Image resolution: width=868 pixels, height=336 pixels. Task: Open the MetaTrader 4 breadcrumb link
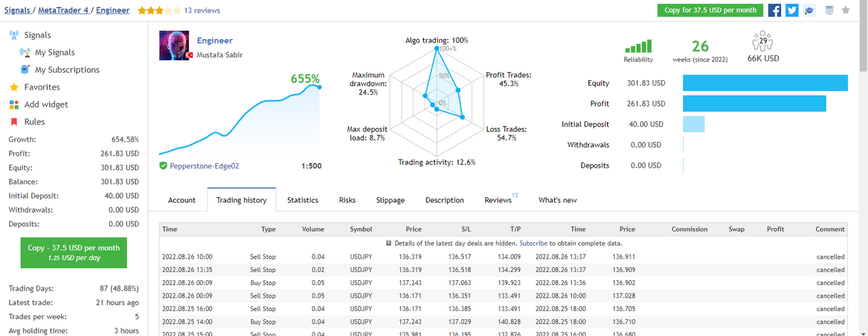click(64, 10)
